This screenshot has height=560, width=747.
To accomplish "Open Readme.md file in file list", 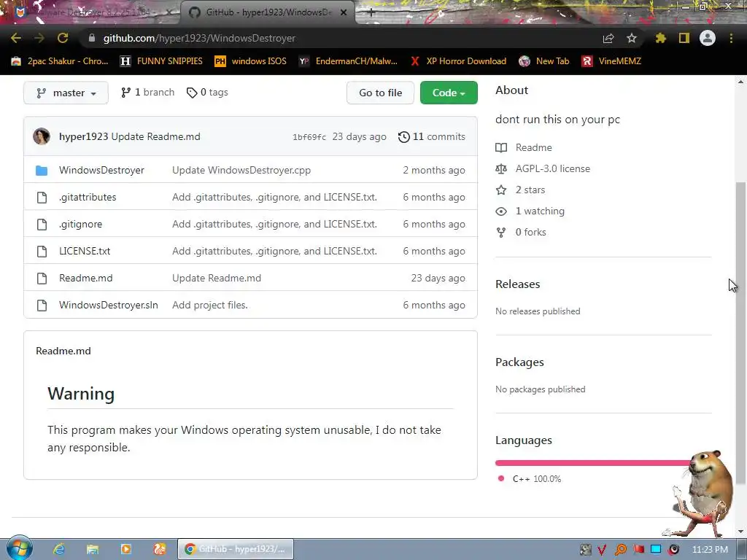I will 86,278.
